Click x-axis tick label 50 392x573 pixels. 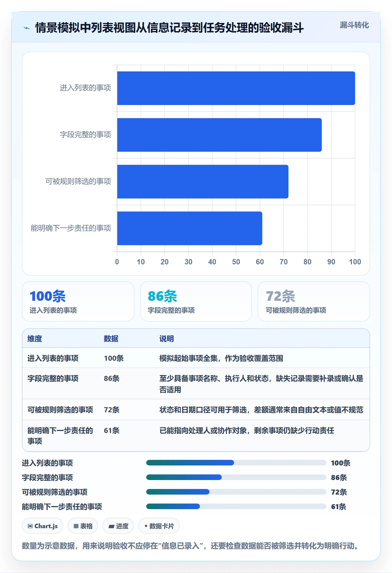click(236, 262)
